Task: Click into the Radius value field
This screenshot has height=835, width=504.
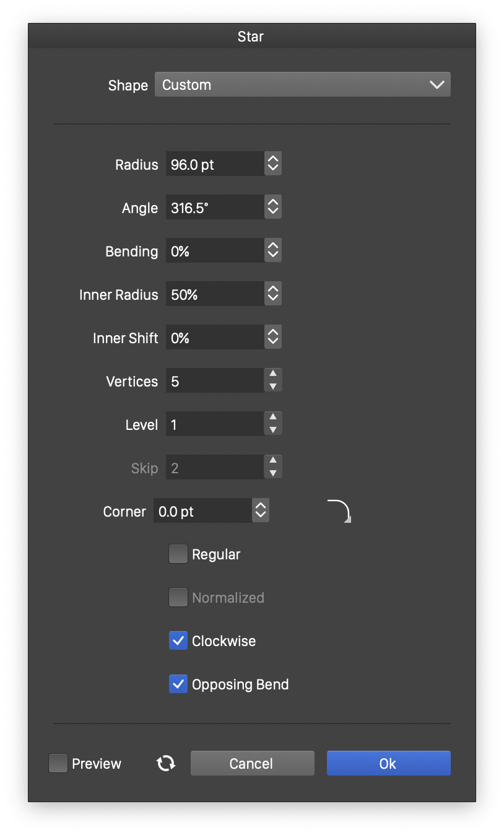Action: pyautogui.click(x=214, y=164)
